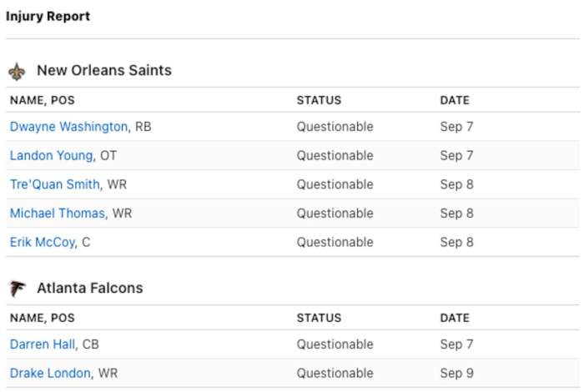Click NAME, POS header in the Saints table

(42, 100)
